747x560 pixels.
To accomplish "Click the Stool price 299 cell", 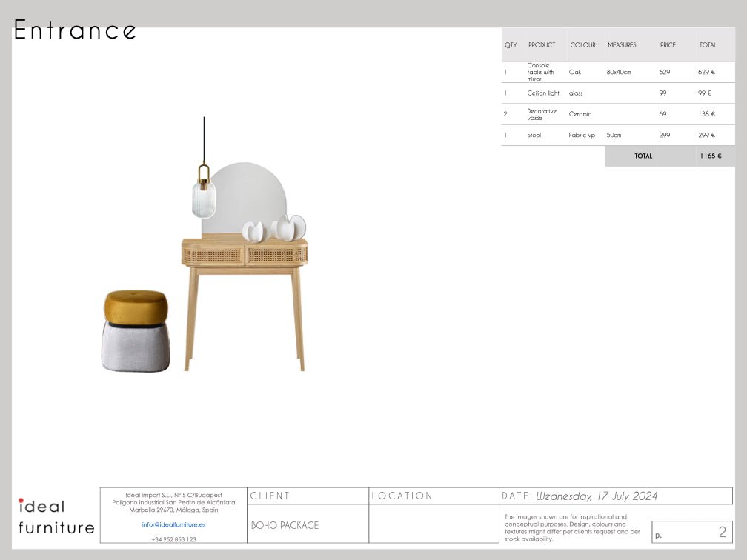I will (x=665, y=136).
